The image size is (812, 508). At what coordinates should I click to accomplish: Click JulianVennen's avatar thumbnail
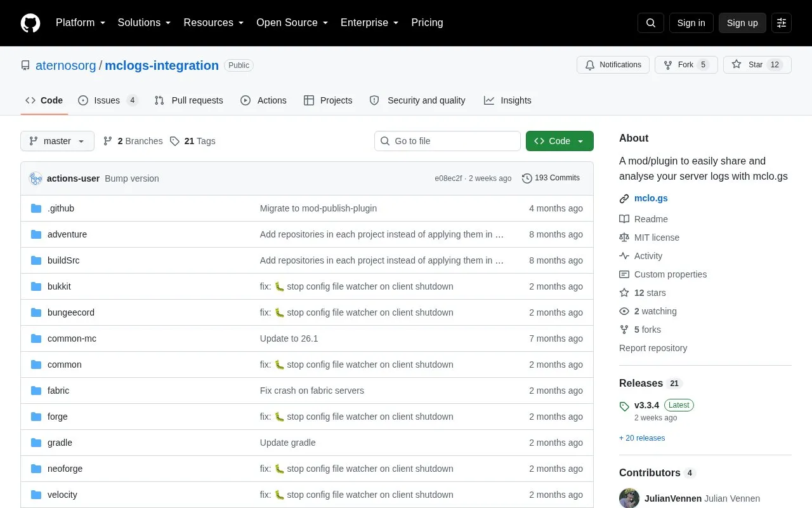(x=629, y=498)
